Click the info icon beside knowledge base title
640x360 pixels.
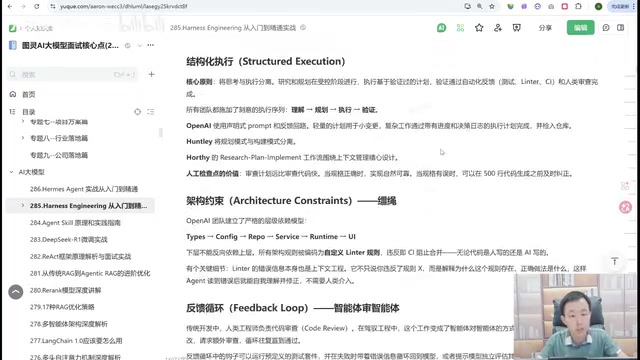click(127, 45)
